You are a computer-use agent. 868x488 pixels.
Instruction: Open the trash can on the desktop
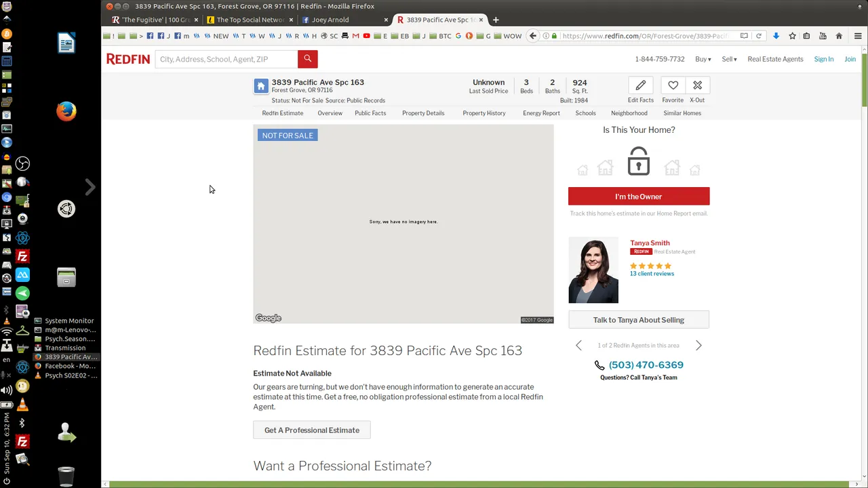point(66,476)
